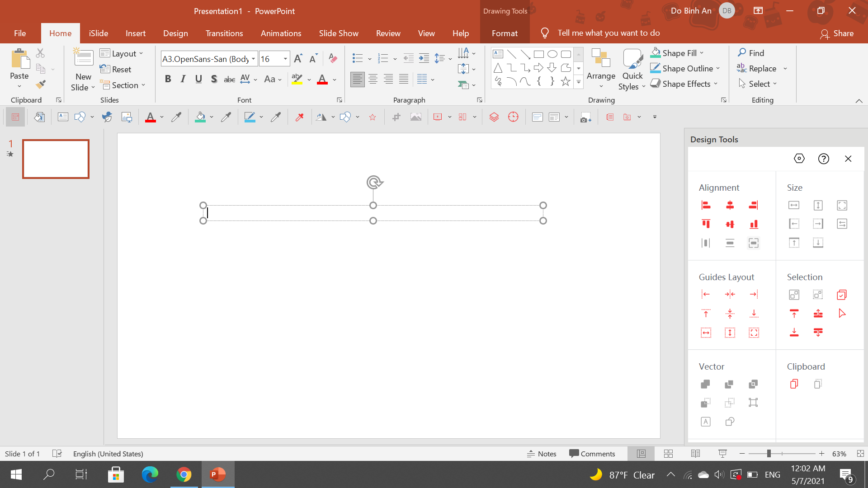Open Design Tools help question mark
Image resolution: width=868 pixels, height=488 pixels.
pos(824,159)
